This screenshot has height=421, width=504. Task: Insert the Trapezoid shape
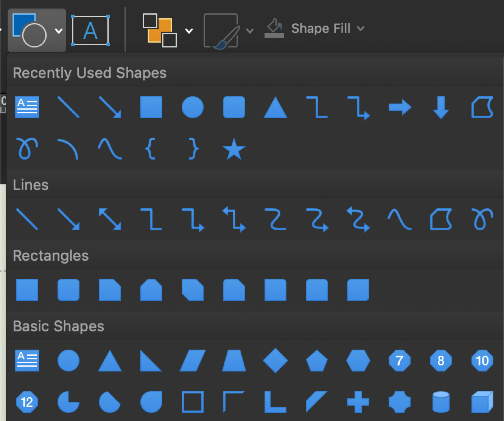pos(234,361)
